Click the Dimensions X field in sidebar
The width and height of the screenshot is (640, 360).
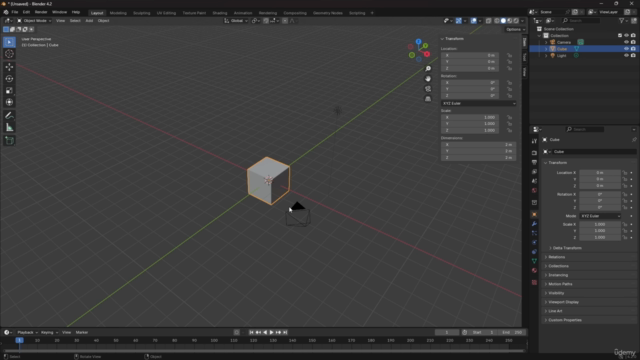pos(478,144)
